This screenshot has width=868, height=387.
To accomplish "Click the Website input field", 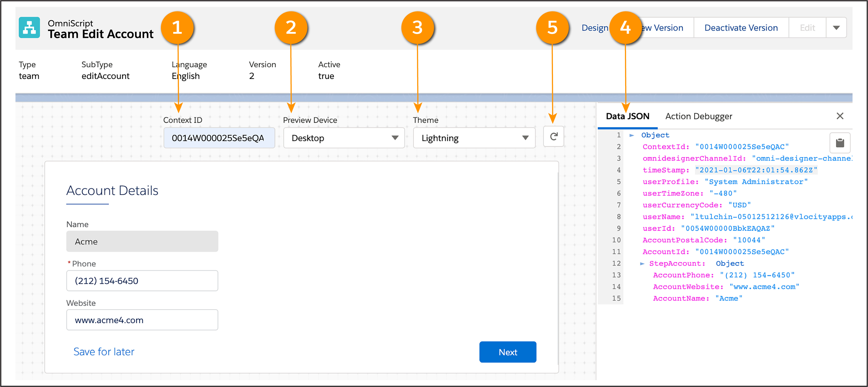I will click(x=142, y=320).
